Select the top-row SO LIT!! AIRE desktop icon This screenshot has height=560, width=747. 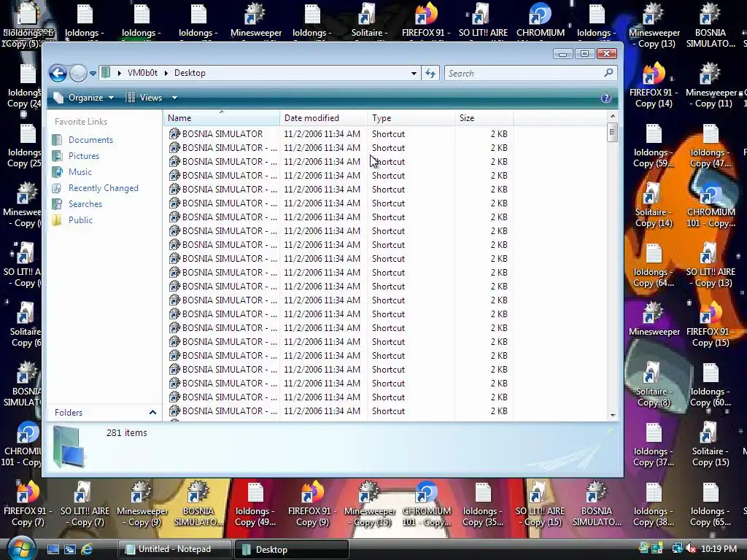483,20
